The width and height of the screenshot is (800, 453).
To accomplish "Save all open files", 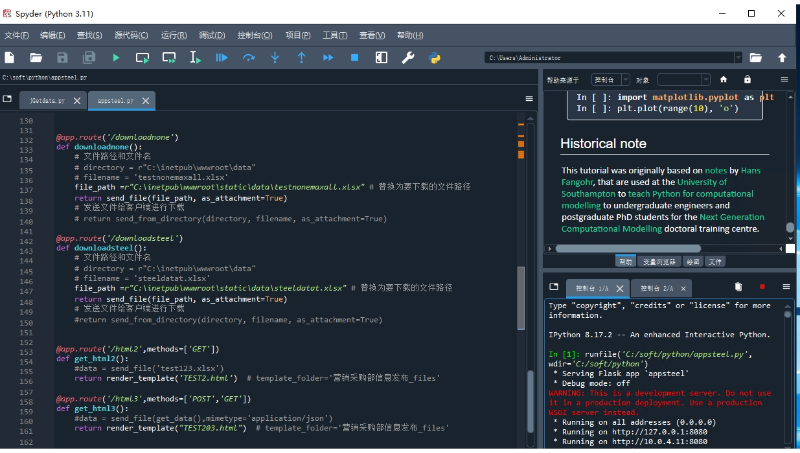I will pyautogui.click(x=89, y=58).
